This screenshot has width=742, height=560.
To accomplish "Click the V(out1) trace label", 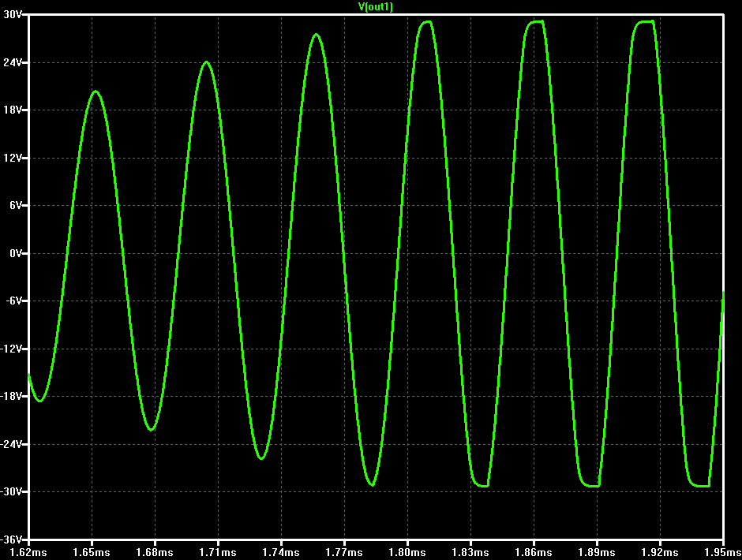I will point(376,6).
